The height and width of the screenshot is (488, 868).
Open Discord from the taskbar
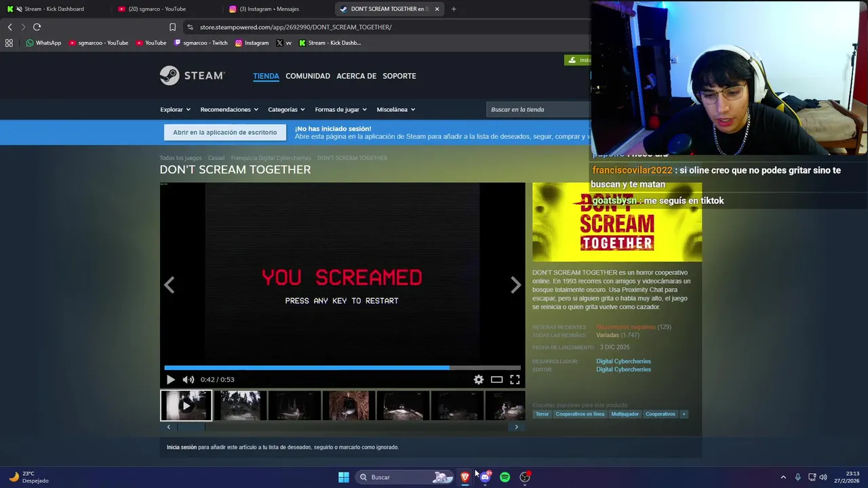tap(485, 477)
